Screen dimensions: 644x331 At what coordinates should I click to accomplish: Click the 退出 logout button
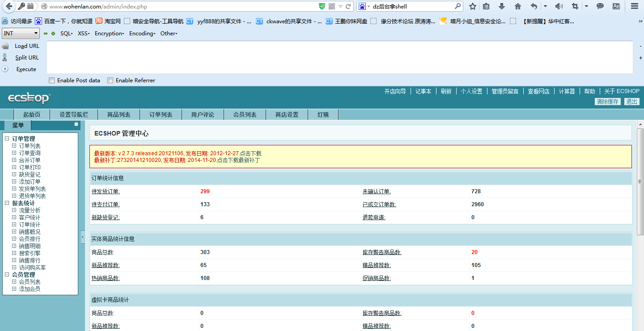632,102
